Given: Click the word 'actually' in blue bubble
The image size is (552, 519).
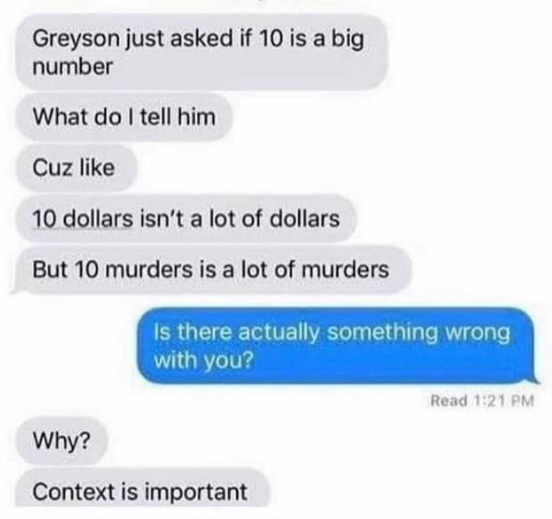Looking at the screenshot, I should coord(279,332).
